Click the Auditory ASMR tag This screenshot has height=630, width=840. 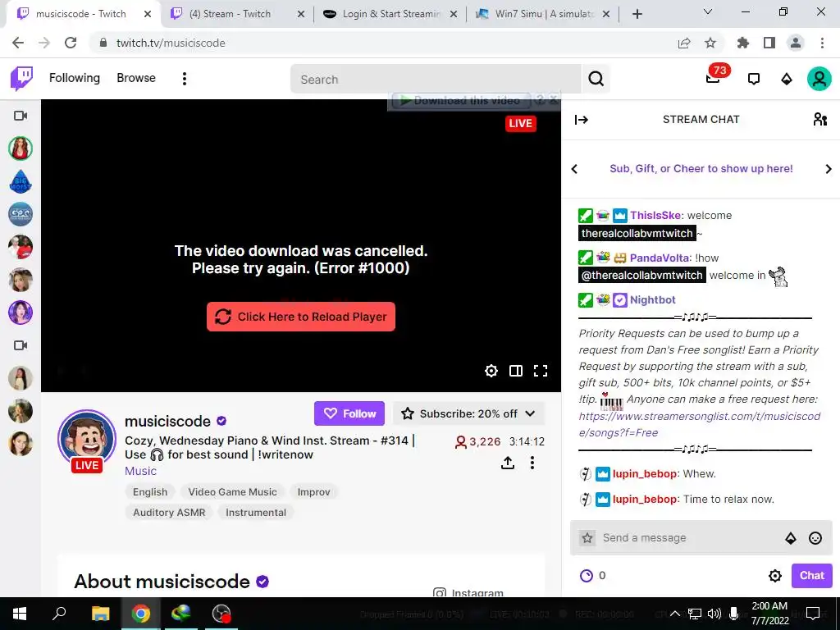coord(169,513)
